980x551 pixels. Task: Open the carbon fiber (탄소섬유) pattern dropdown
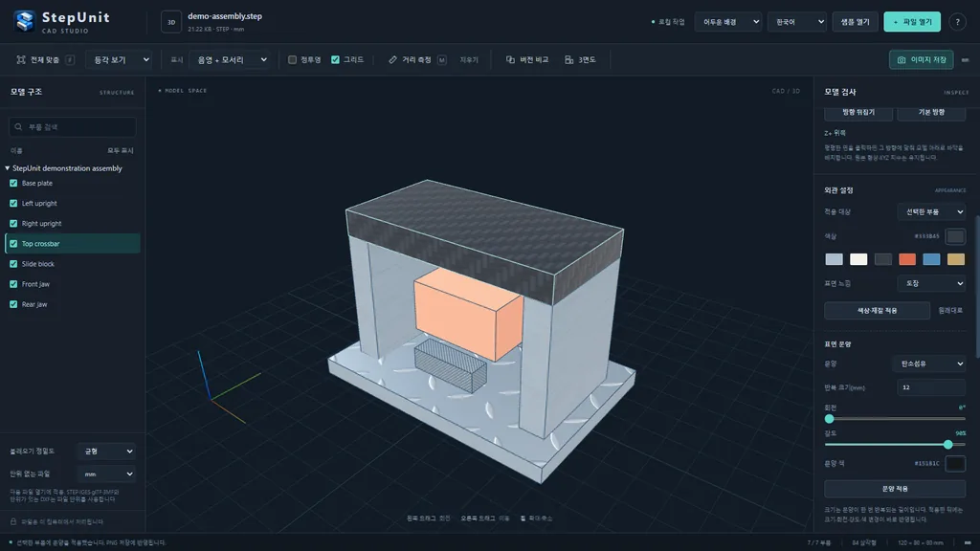pyautogui.click(x=931, y=364)
